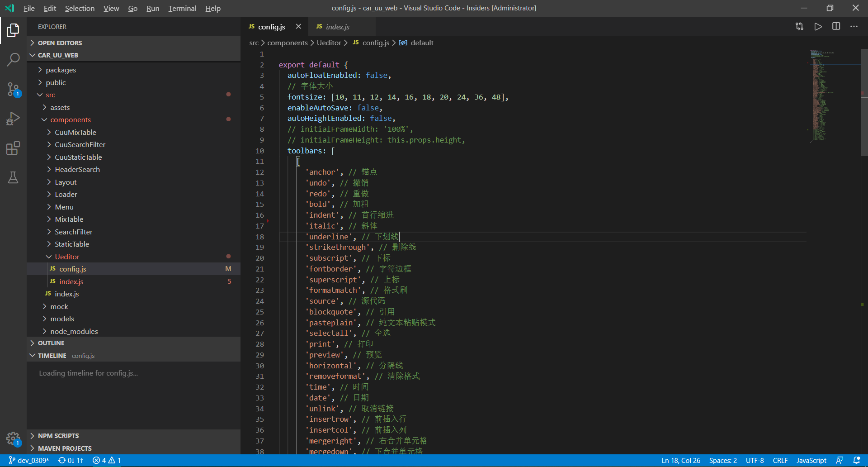This screenshot has width=868, height=467.
Task: Expand the OPEN EDITORS section
Action: coord(60,43)
